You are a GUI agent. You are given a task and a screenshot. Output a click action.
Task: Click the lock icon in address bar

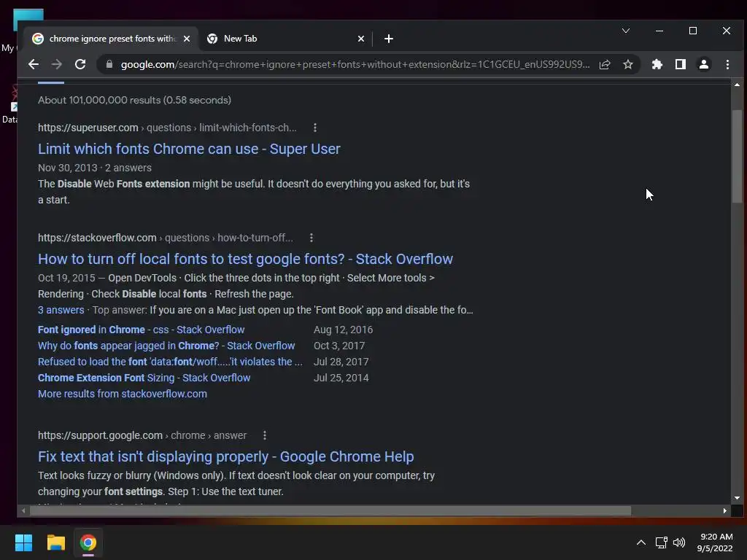pyautogui.click(x=109, y=64)
